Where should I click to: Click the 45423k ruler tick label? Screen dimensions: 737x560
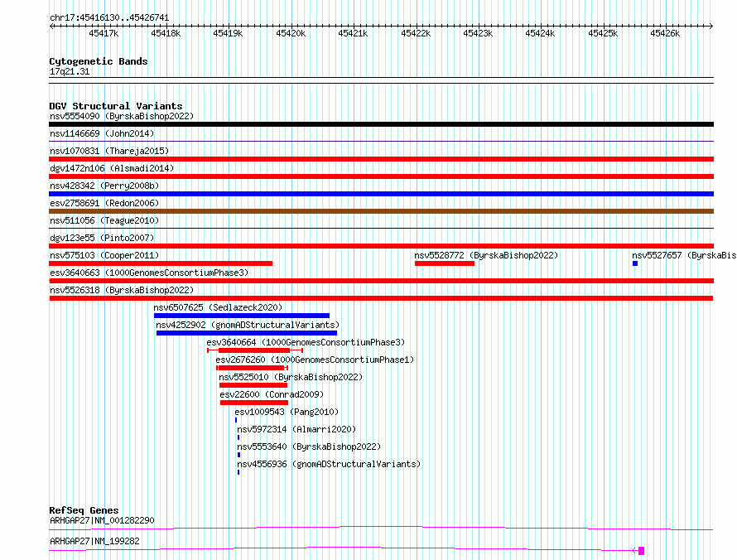(478, 33)
